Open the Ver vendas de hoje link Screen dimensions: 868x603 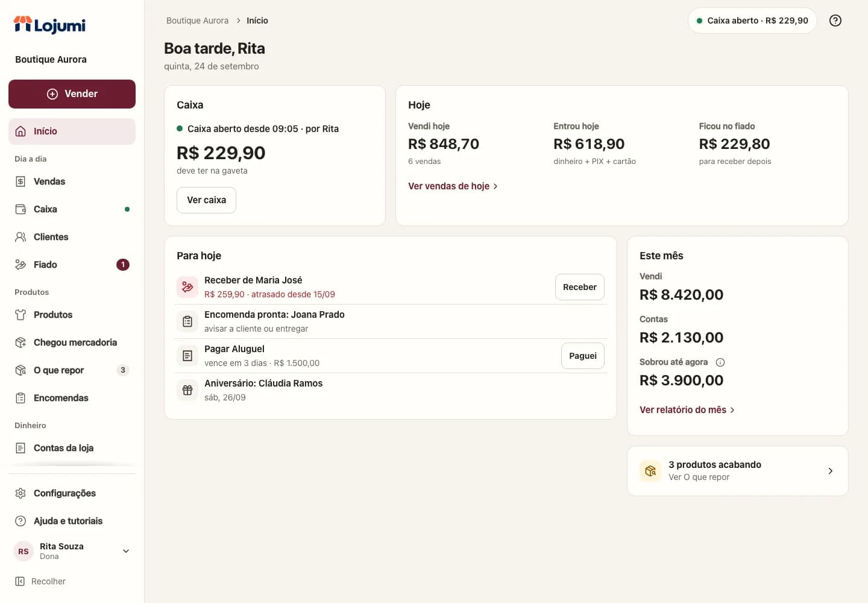[453, 186]
